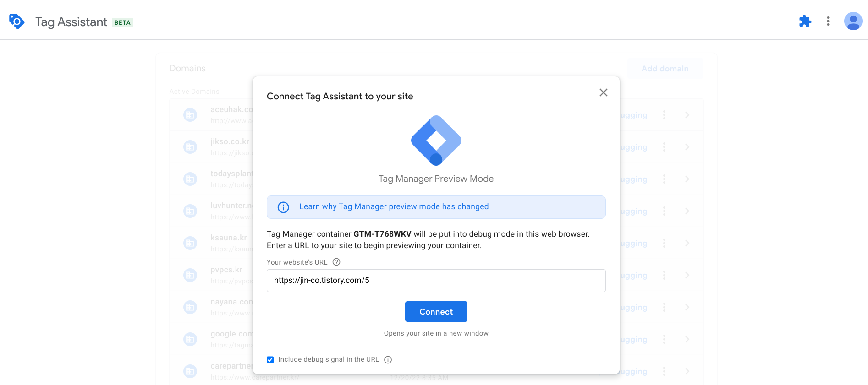
Task: Click the Tag Manager diamond logo
Action: [x=436, y=141]
